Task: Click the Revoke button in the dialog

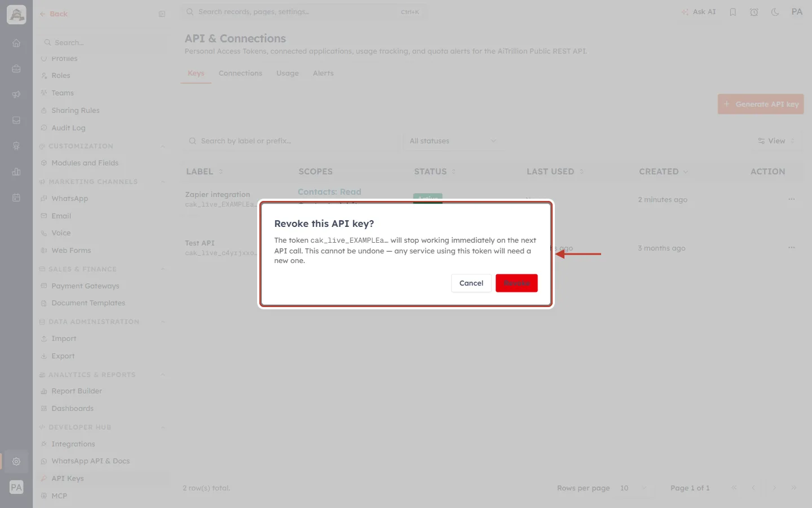Action: 517,283
